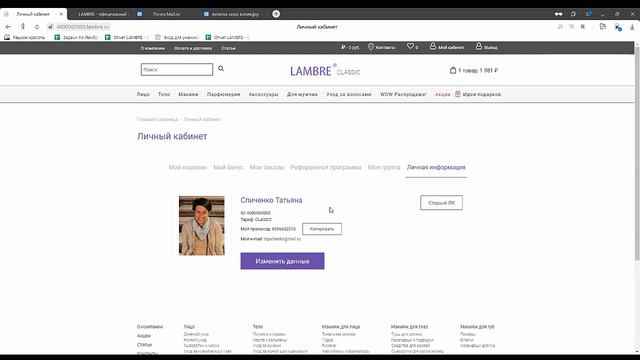Reload the page with refresh icon
The height and width of the screenshot is (360, 640).
pos(37,27)
